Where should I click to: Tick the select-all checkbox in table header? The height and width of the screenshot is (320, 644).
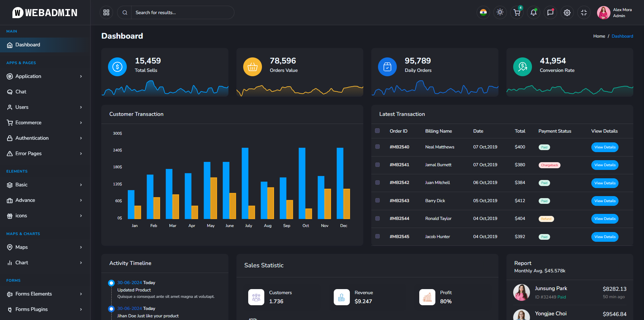pos(377,131)
